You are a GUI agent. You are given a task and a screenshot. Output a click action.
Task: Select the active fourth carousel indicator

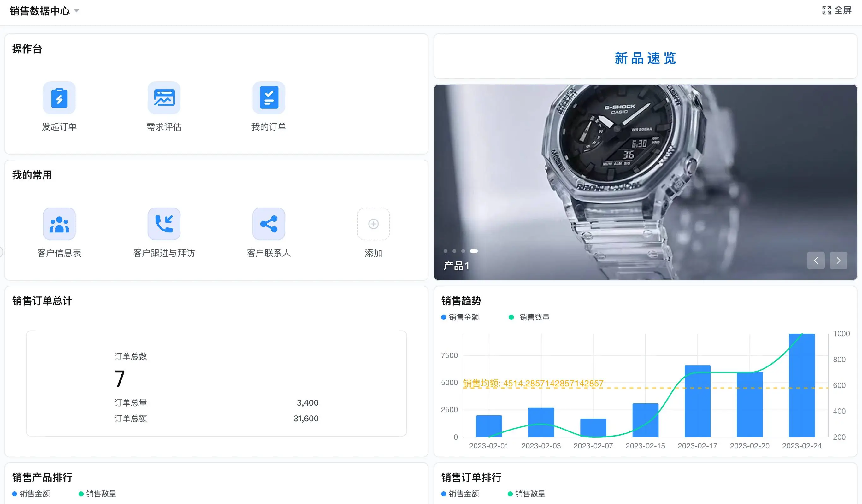pyautogui.click(x=474, y=251)
